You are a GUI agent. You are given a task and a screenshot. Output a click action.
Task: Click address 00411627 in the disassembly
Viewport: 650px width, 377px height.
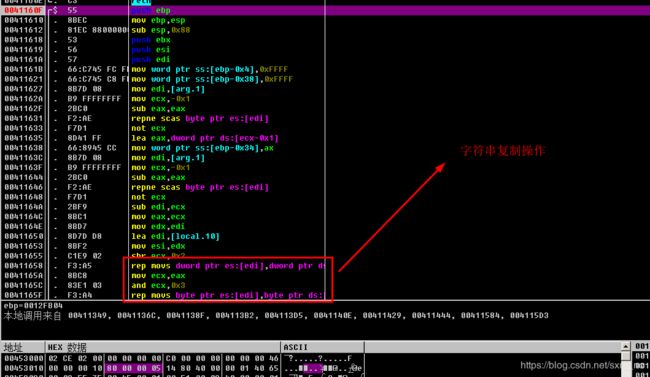pos(24,89)
